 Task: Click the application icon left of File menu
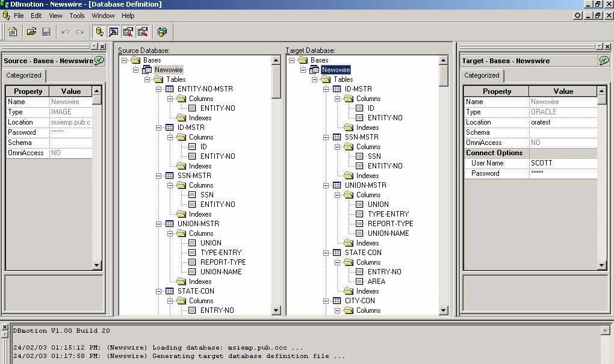click(x=6, y=16)
